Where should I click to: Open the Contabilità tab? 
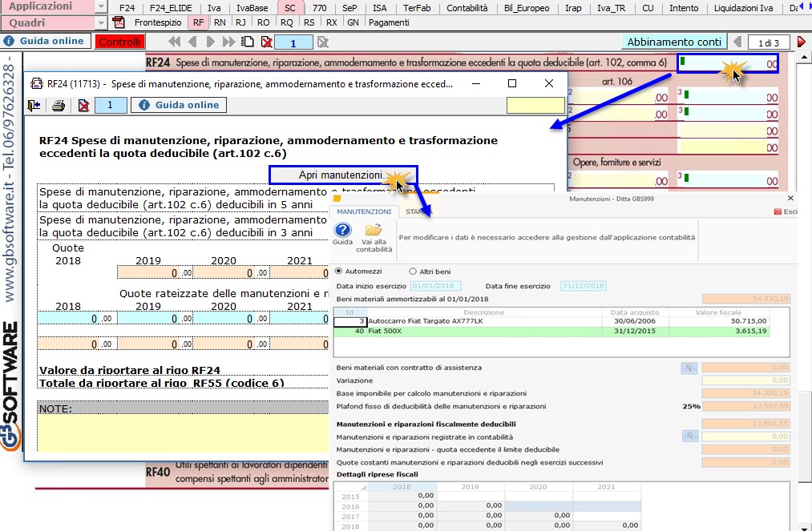coord(467,8)
